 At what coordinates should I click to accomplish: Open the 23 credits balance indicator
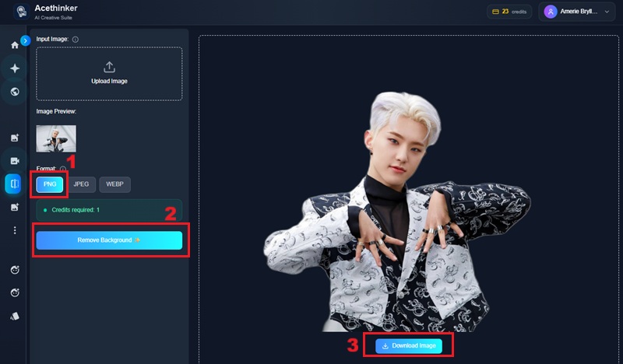click(509, 12)
